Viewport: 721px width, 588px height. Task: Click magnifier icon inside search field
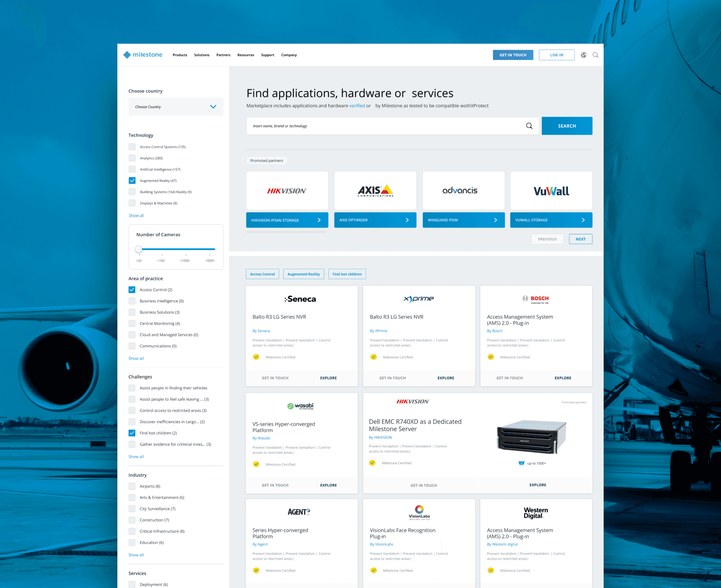(529, 126)
